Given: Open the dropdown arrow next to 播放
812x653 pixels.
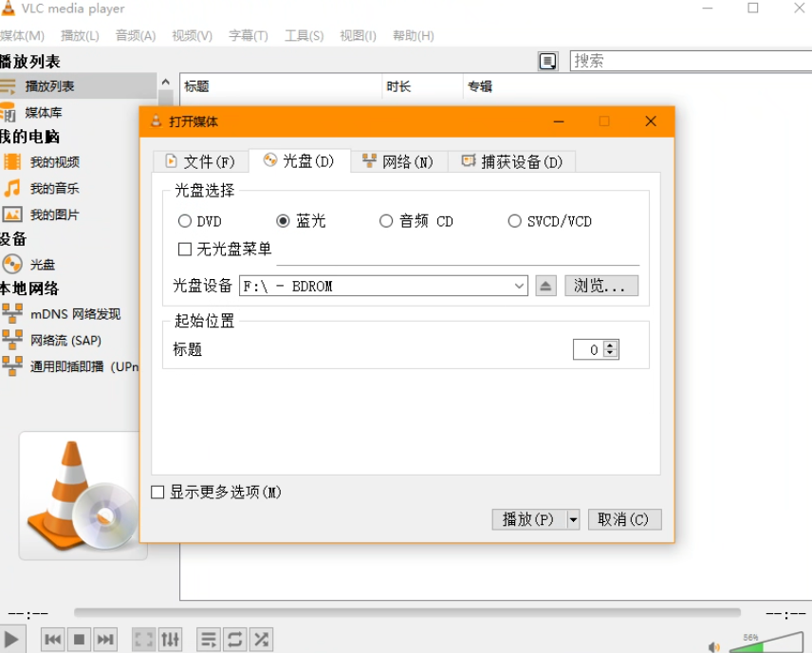Looking at the screenshot, I should coord(572,519).
